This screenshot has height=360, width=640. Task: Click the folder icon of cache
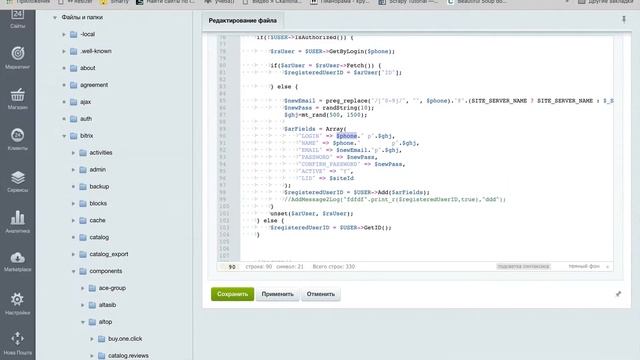pyautogui.click(x=83, y=220)
